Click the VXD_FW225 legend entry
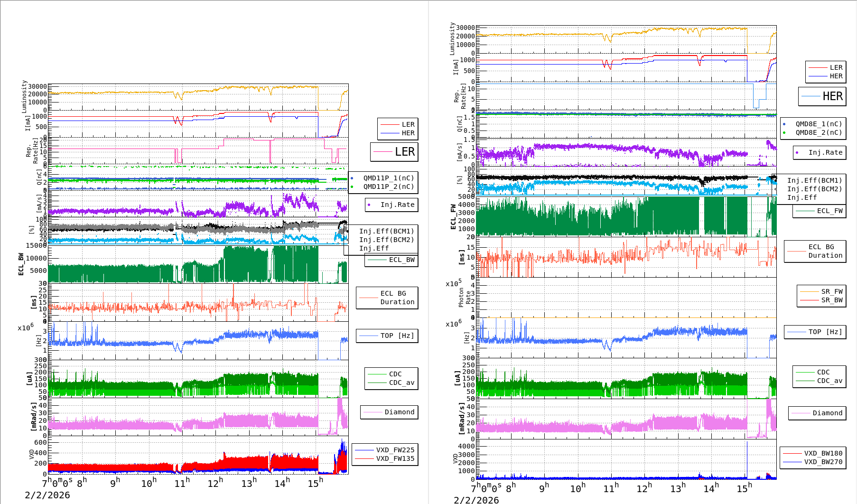Viewport: 857px width, 504px height. click(395, 450)
